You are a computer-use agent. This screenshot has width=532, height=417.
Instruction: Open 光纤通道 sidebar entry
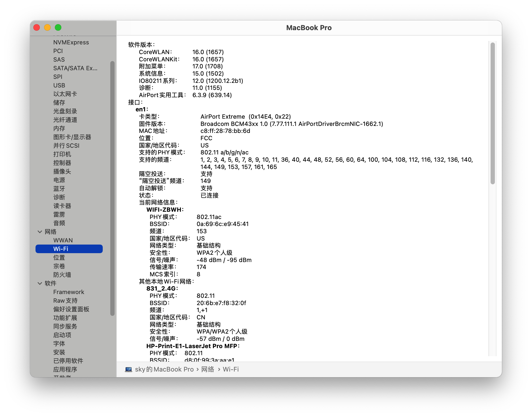point(65,120)
